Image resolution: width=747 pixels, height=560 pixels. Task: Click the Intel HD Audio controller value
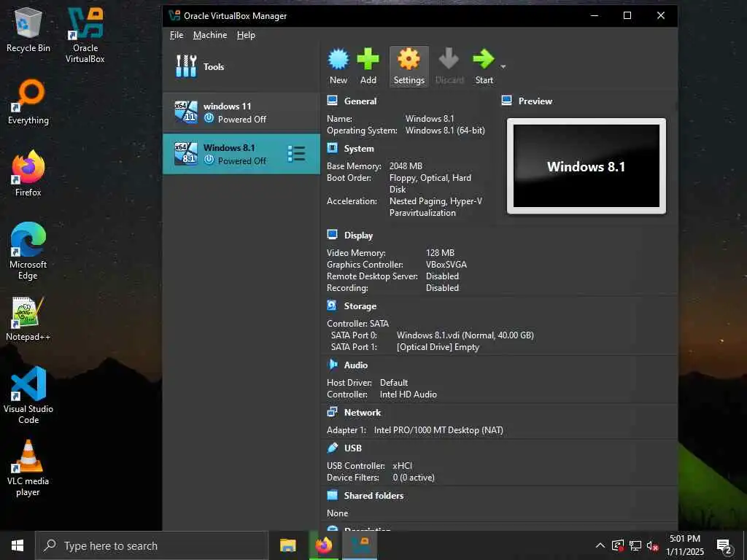[409, 394]
